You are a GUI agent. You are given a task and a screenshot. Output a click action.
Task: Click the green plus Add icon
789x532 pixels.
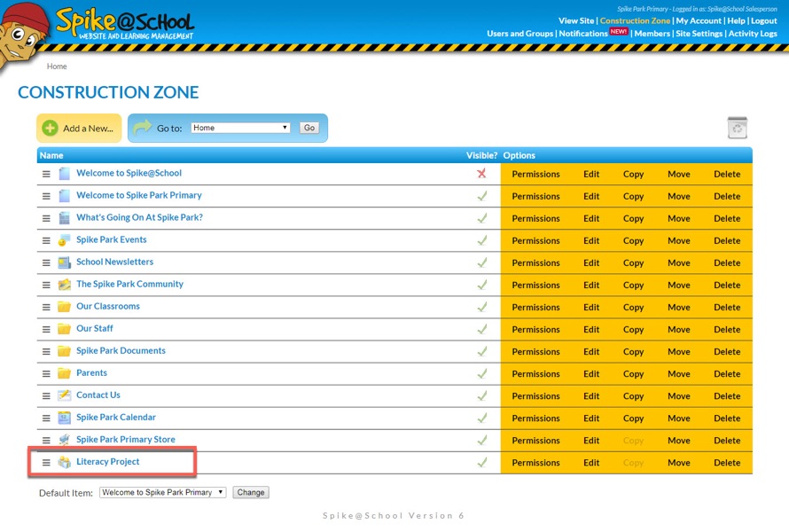pos(50,128)
